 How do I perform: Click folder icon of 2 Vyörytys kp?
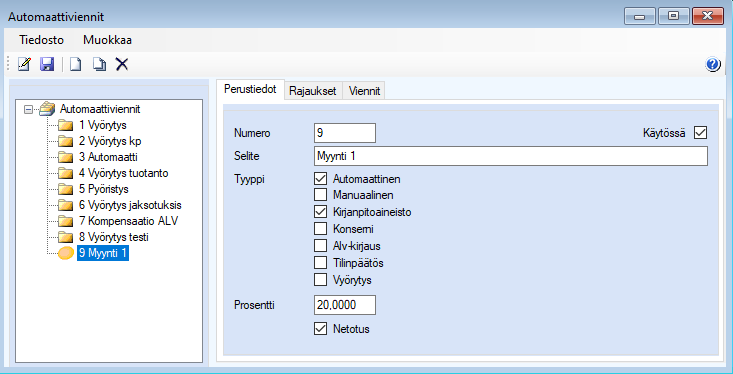coord(66,142)
